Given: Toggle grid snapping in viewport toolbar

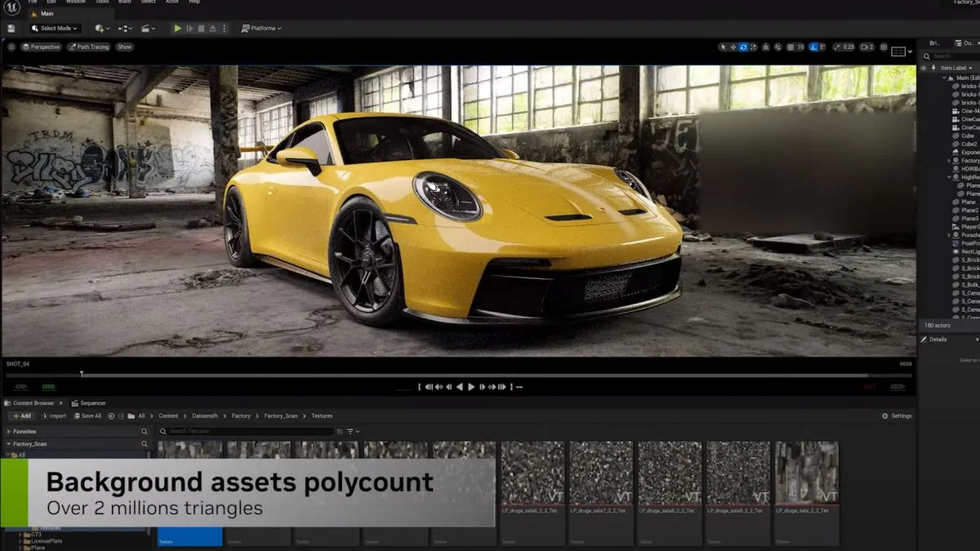Looking at the screenshot, I should pyautogui.click(x=789, y=47).
